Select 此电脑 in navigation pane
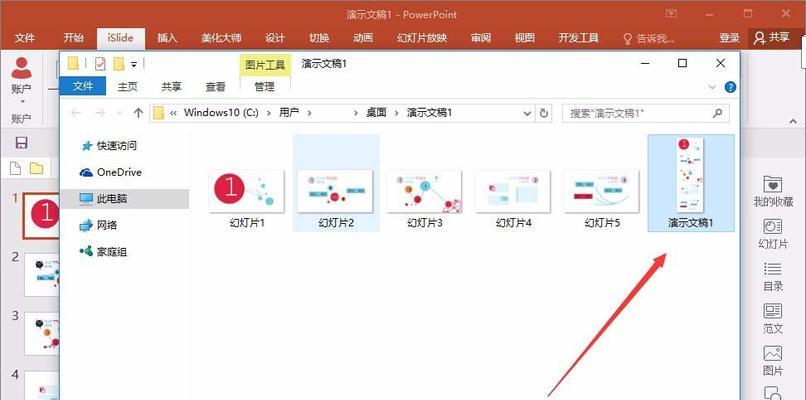This screenshot has width=806, height=400. [124, 198]
